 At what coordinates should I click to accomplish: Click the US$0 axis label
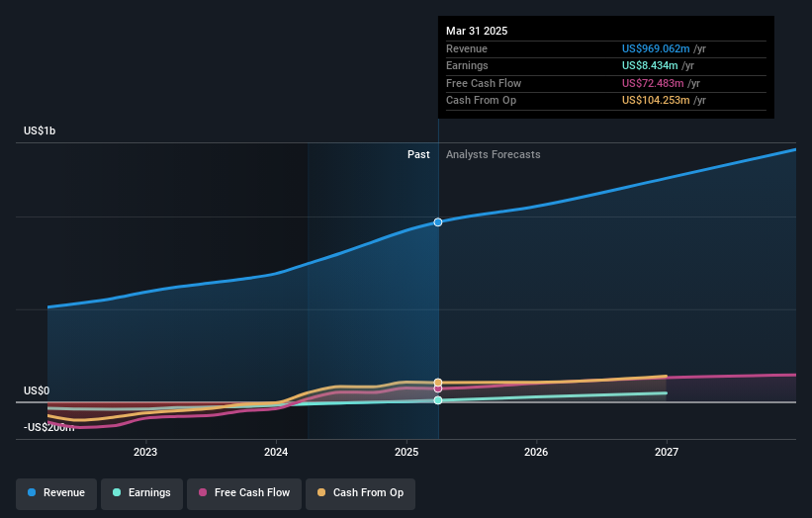click(x=37, y=390)
